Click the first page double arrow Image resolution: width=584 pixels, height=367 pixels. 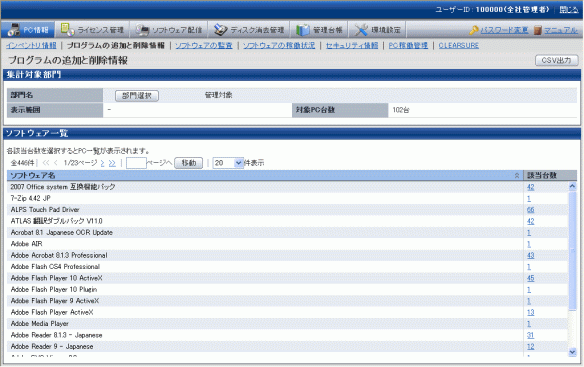[46, 163]
